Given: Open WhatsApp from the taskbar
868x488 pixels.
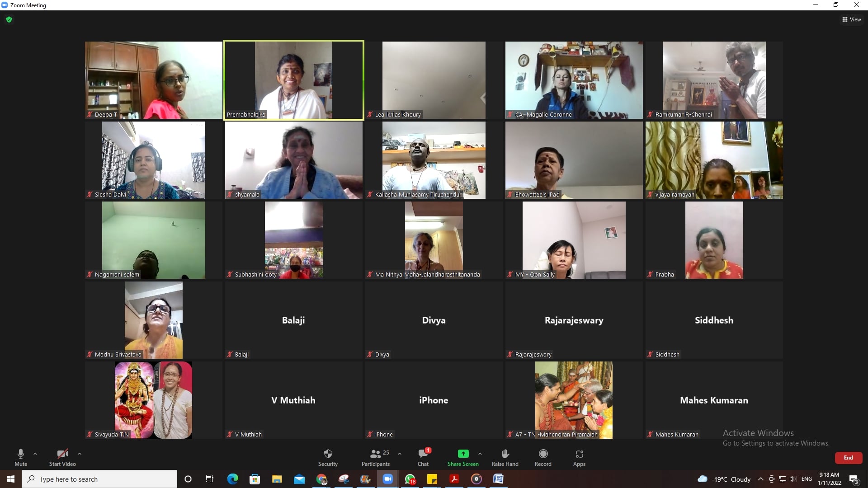Looking at the screenshot, I should [410, 479].
